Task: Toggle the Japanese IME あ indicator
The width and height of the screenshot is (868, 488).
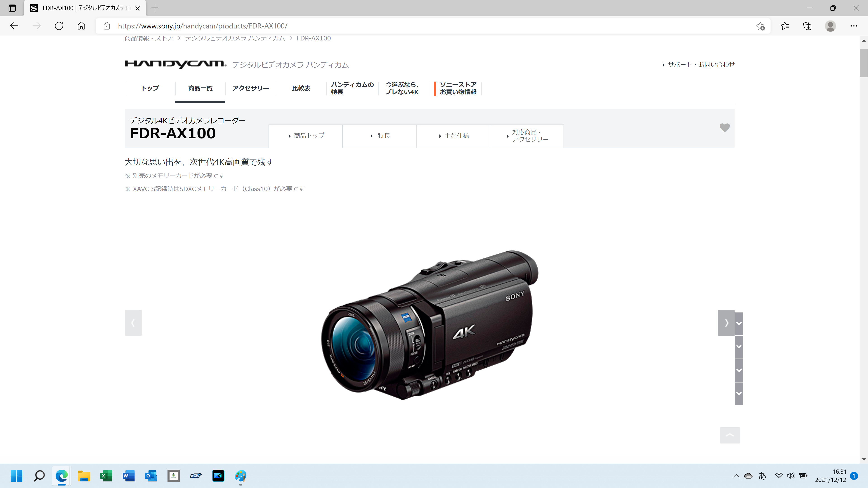Action: click(x=762, y=476)
